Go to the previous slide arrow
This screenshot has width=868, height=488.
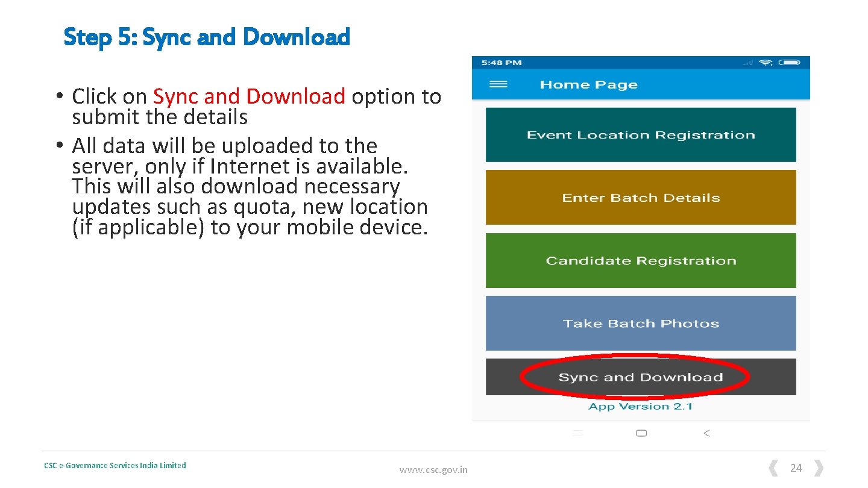(773, 468)
